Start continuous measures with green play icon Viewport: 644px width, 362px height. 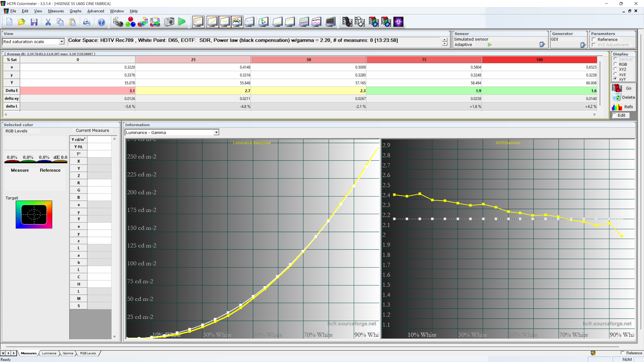(182, 22)
